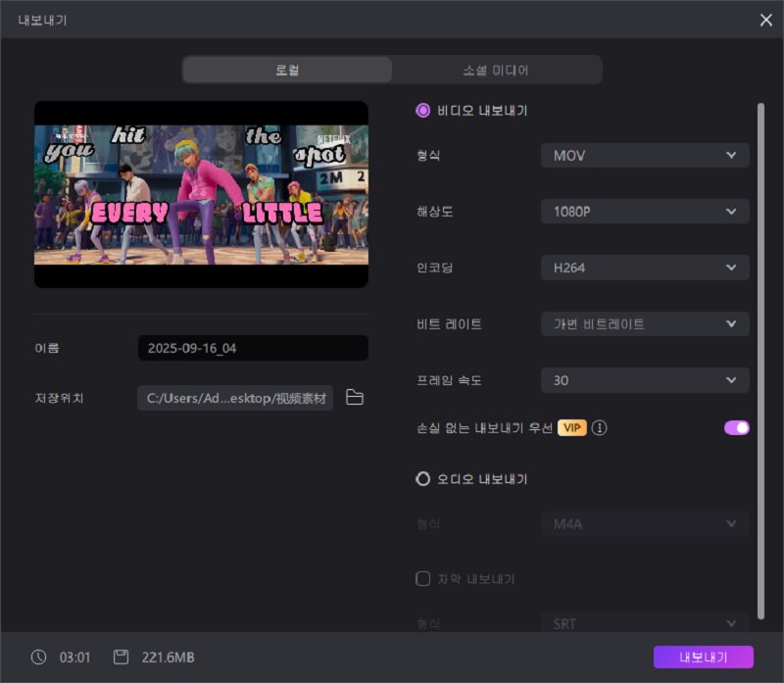The width and height of the screenshot is (784, 683).
Task: Toggle the 손실 없는 내보내기 우선 switch
Action: point(736,427)
